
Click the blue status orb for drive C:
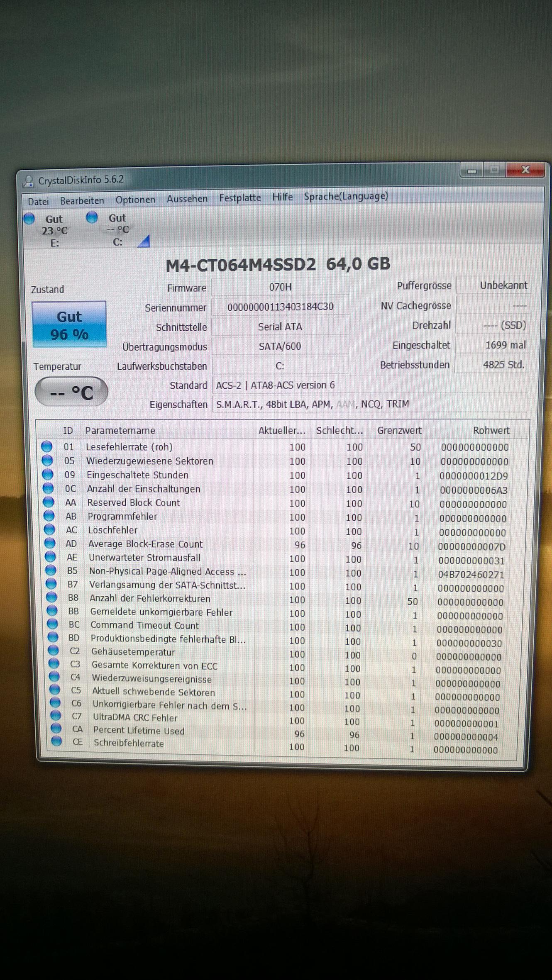[x=92, y=217]
